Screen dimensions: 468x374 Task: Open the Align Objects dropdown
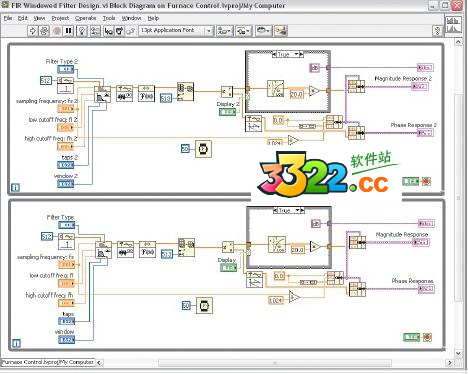(x=225, y=31)
